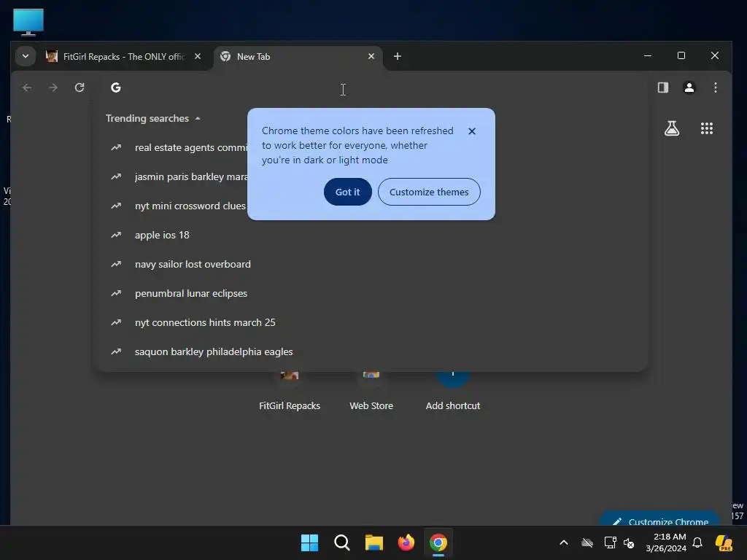Open the clock showing 2:18 AM
Screen dimensions: 747x560
click(x=666, y=542)
